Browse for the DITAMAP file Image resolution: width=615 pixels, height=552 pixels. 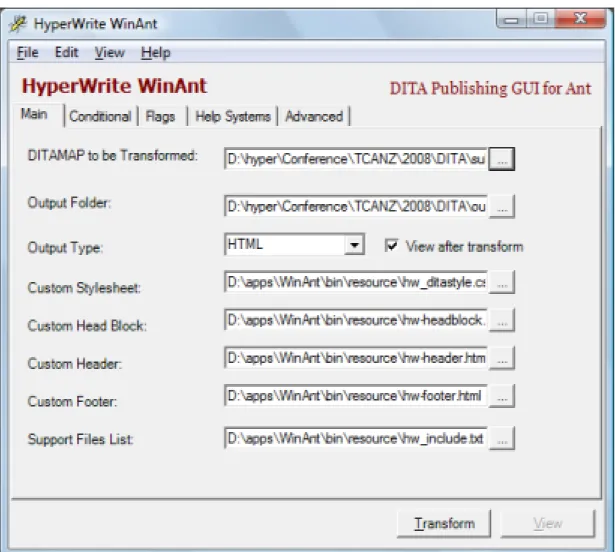[502, 159]
